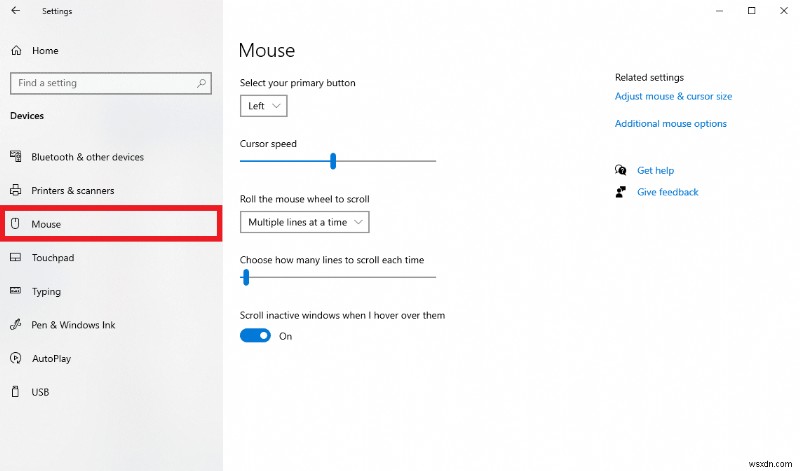Click the Get help link
The height and width of the screenshot is (471, 800).
coord(655,171)
